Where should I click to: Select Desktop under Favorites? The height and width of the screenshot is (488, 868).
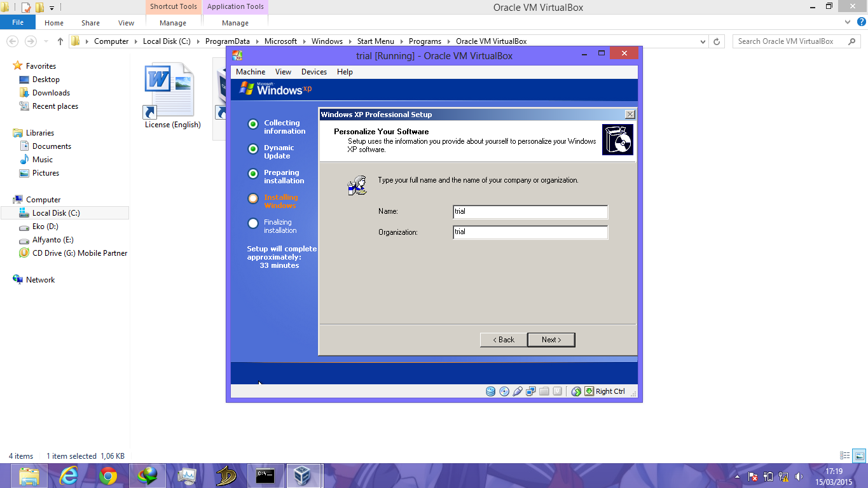tap(46, 80)
